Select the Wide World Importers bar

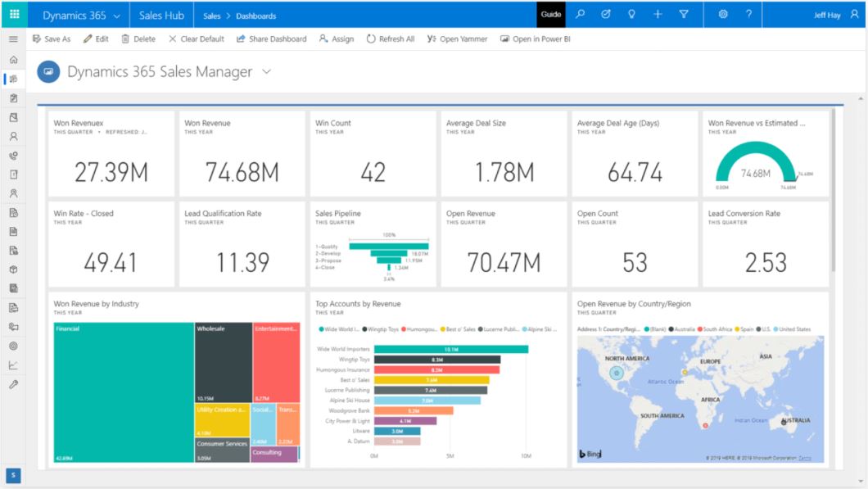[451, 350]
